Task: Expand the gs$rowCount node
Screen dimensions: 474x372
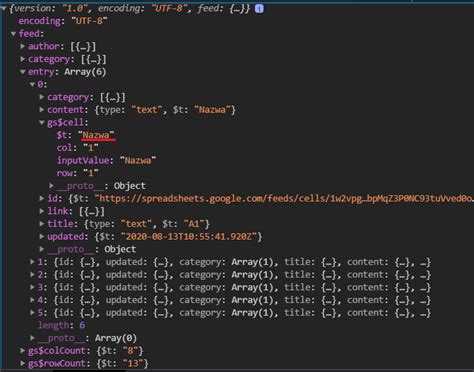Action: [23, 363]
